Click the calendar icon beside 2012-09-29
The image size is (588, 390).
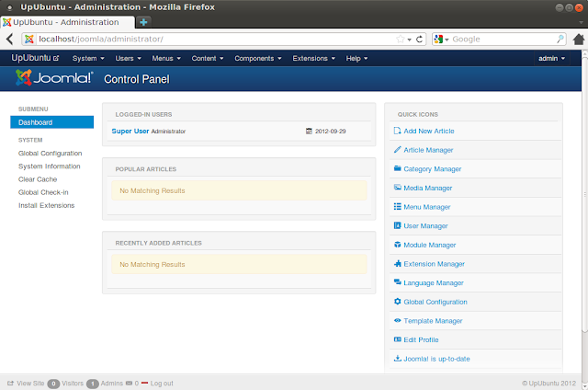tap(309, 131)
